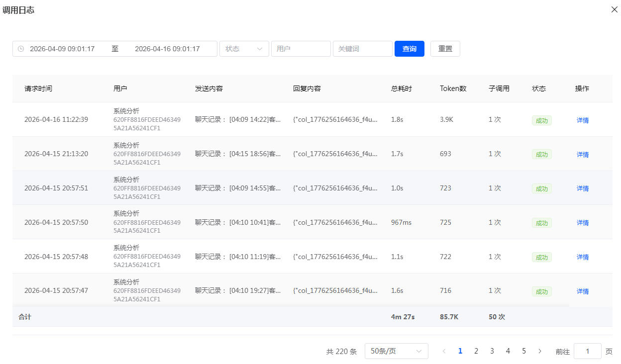Select page 3 in pagination
This screenshot has height=364, width=621.
pyautogui.click(x=492, y=351)
